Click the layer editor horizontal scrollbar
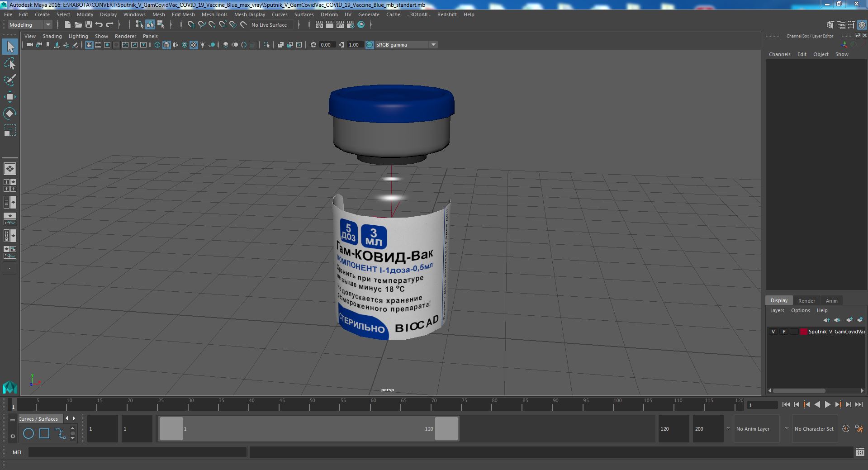The width and height of the screenshot is (868, 470). 799,391
